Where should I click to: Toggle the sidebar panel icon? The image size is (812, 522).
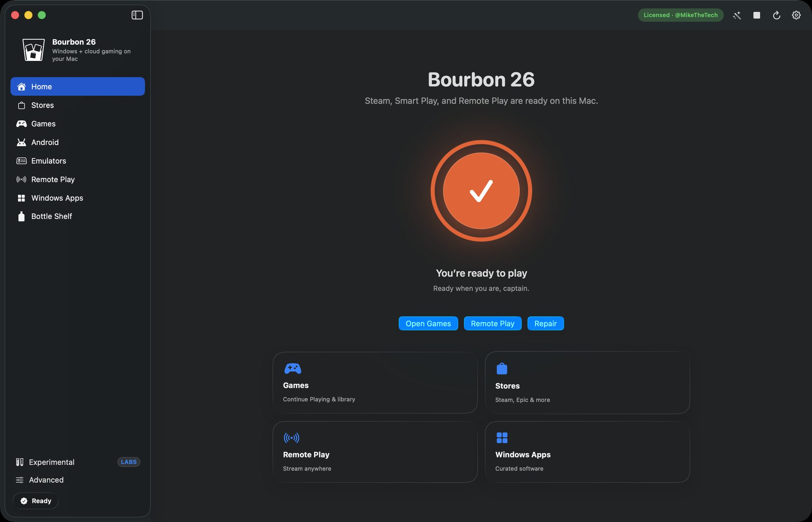pyautogui.click(x=137, y=15)
